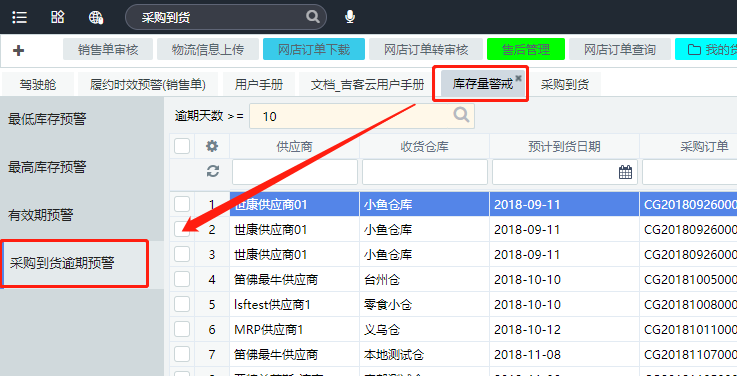737x376 pixels.
Task: Activate the microphone voice input icon
Action: tap(350, 17)
